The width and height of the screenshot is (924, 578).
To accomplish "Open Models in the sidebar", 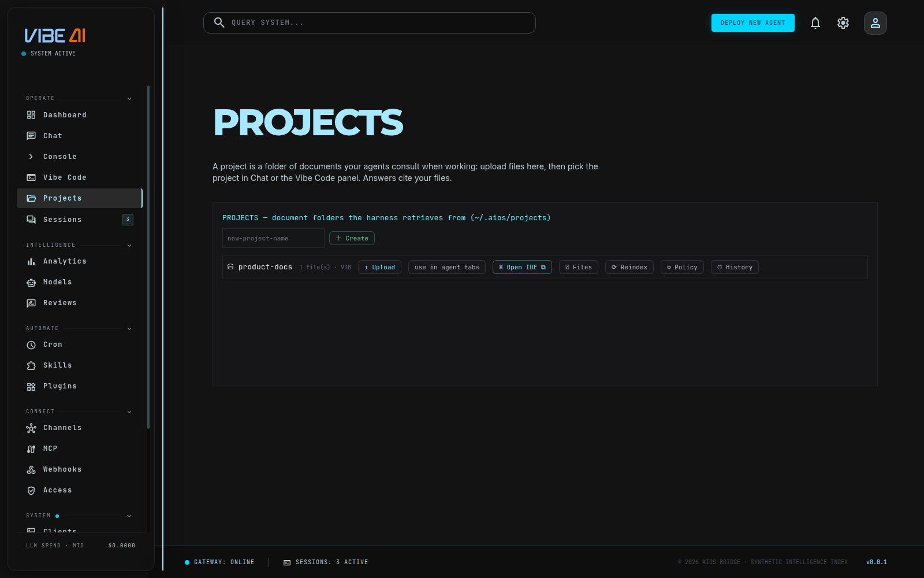I will click(x=80, y=282).
